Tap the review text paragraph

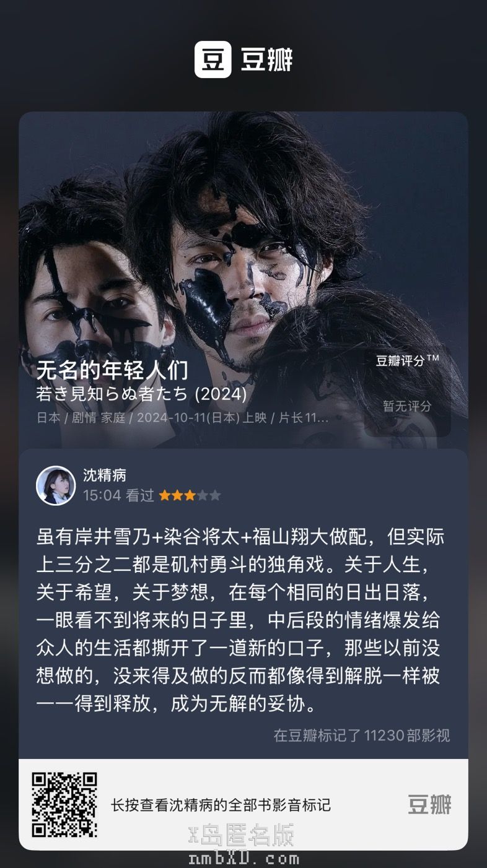point(240,620)
